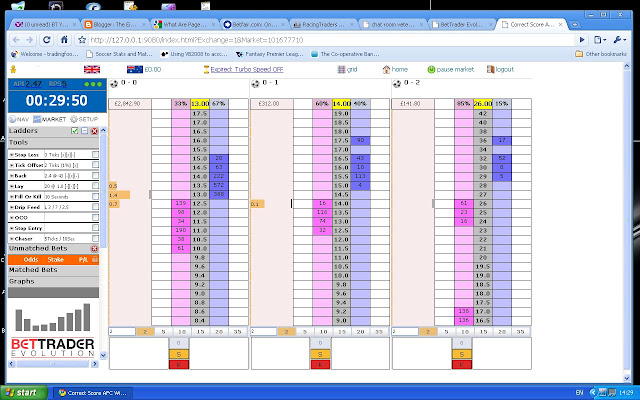
Task: Click the left panel horizontal scroll right arrow
Action: [x=95, y=364]
